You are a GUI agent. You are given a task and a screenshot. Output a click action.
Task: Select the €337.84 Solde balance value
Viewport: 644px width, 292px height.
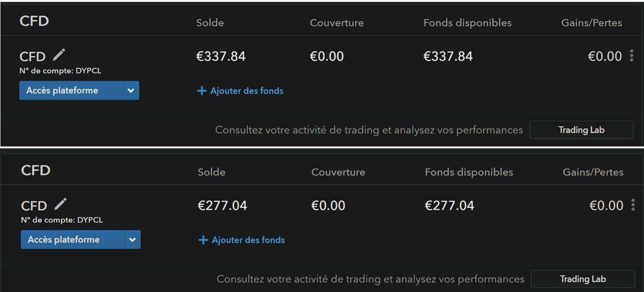pyautogui.click(x=221, y=56)
